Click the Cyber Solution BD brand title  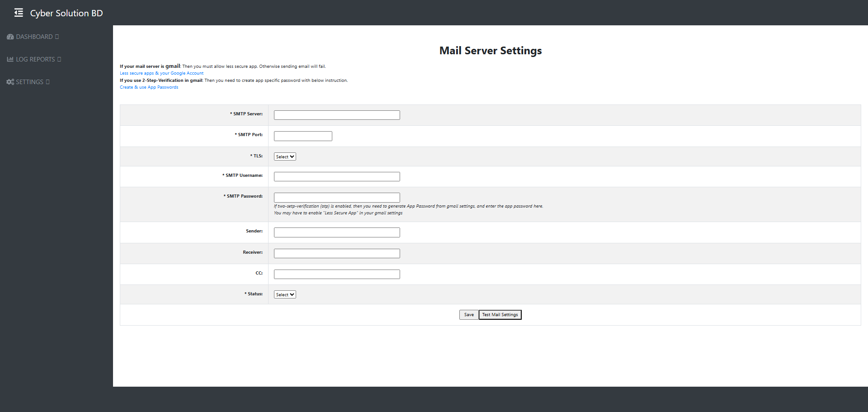click(x=66, y=13)
